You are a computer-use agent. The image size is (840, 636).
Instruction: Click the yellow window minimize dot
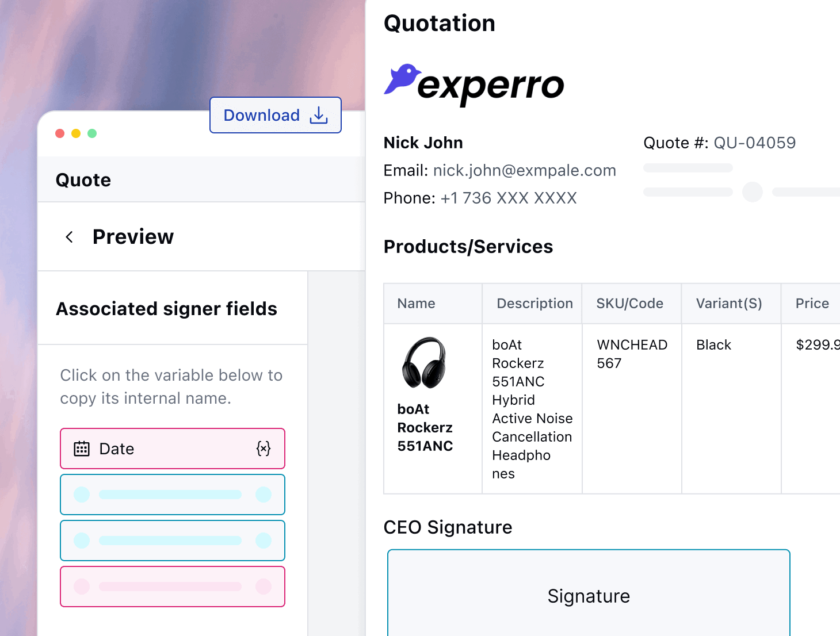pos(76,133)
